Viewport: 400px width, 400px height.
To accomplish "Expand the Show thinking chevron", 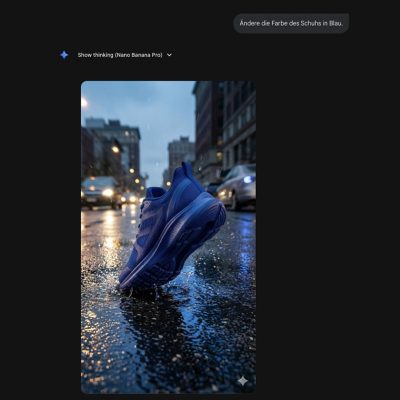I will coord(169,55).
